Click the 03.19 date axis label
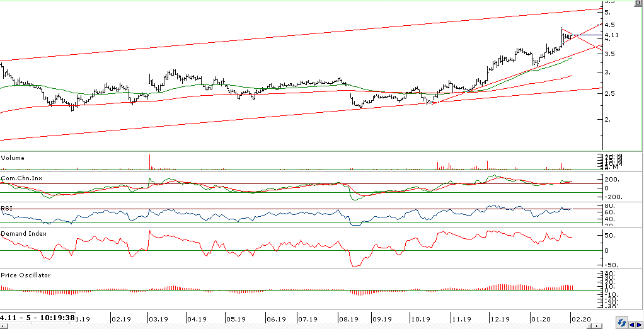This screenshot has width=644, height=329. pos(159,319)
